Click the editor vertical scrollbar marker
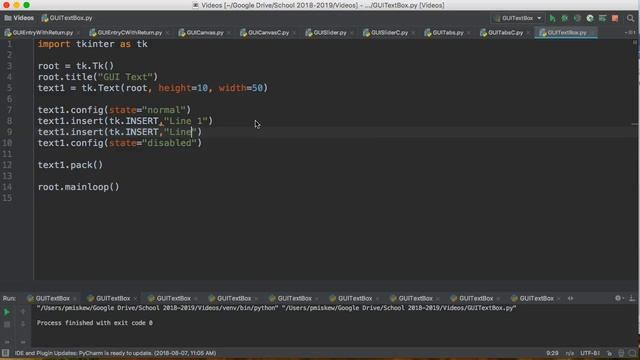The image size is (640, 360). [x=635, y=124]
